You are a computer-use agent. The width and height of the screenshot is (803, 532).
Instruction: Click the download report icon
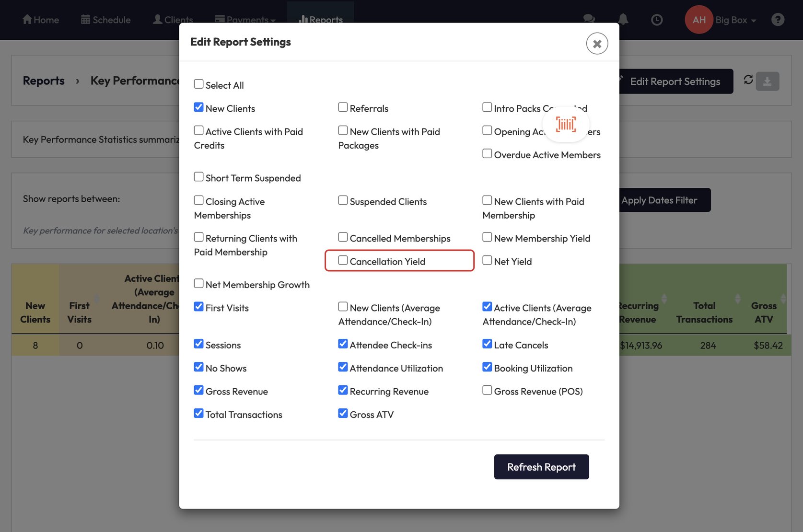click(x=767, y=81)
